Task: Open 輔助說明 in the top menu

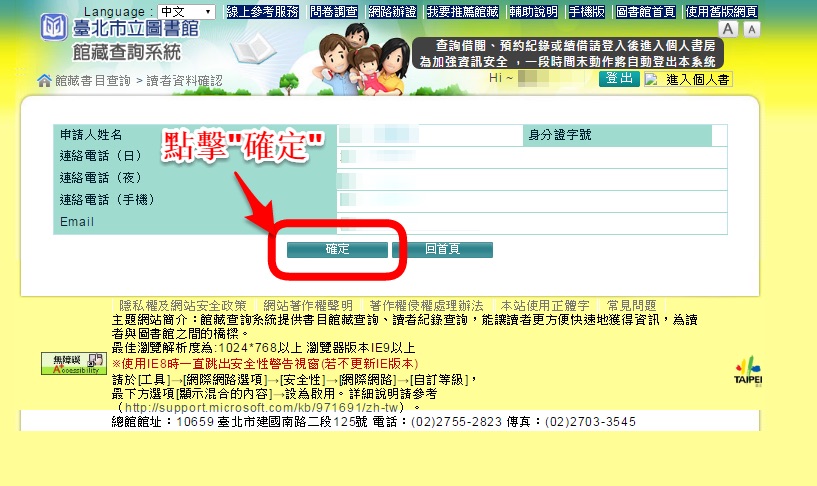Action: point(534,11)
